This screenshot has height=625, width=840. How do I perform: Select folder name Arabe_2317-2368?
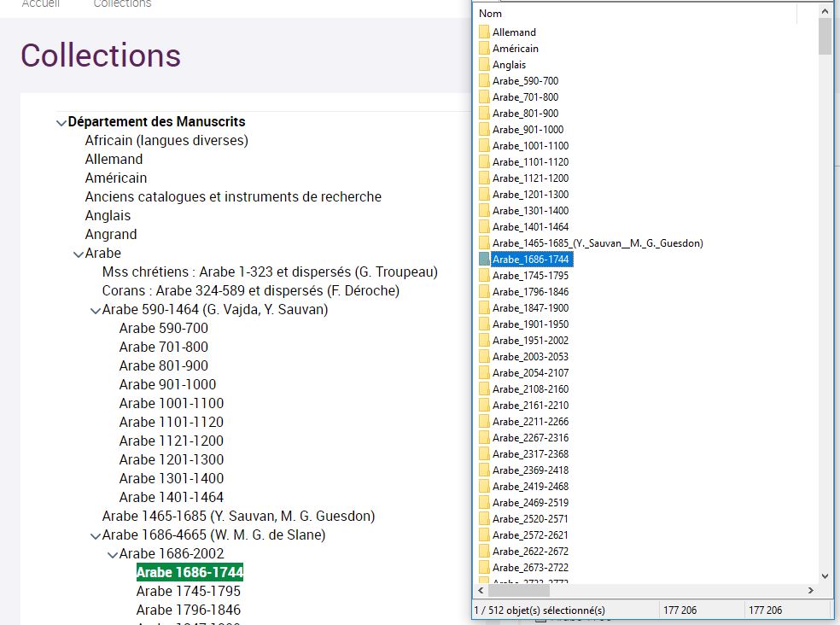coord(530,454)
